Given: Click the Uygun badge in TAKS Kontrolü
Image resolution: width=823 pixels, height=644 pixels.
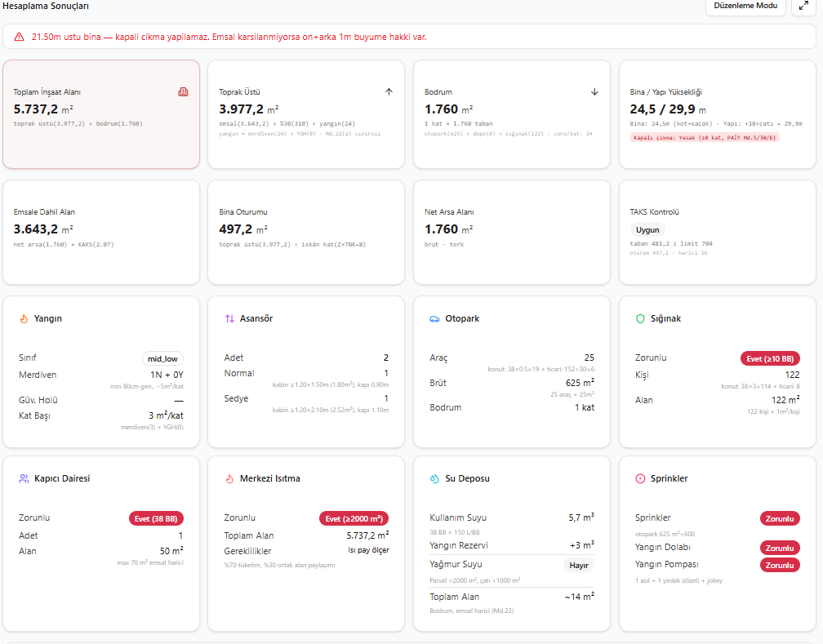Looking at the screenshot, I should tap(647, 230).
